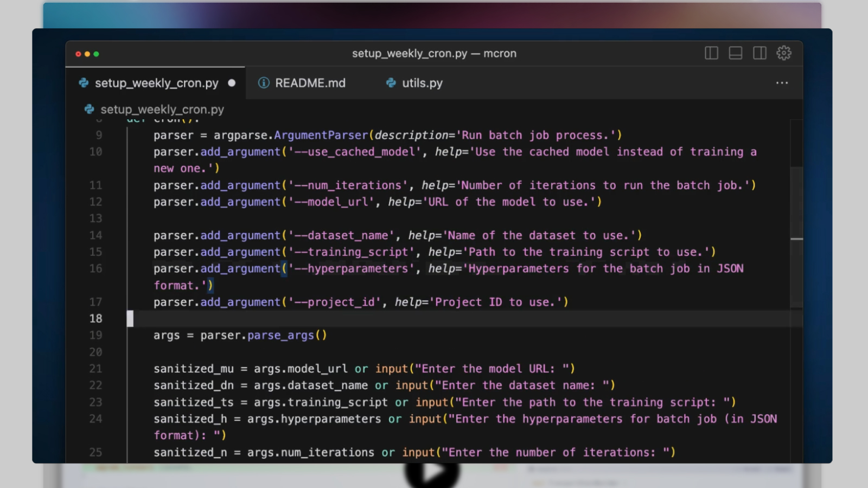Click the '--hyperparameters' argument string
Screen dimensions: 868x488
351,268
